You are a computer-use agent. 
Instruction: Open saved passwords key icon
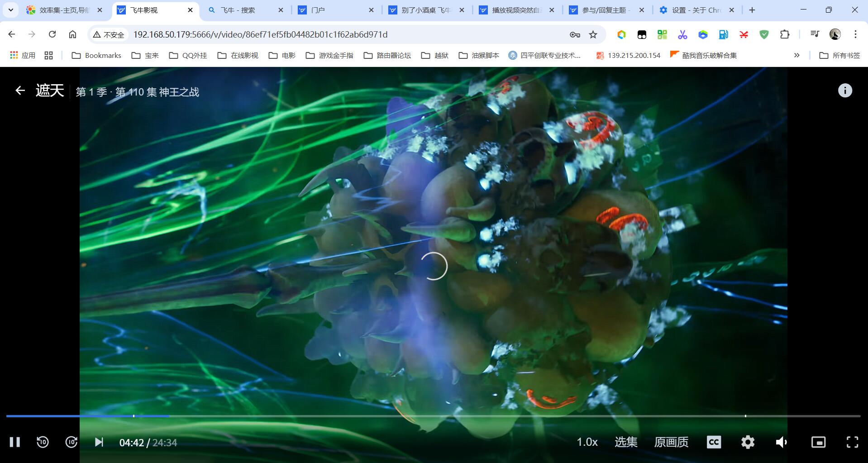click(x=575, y=34)
